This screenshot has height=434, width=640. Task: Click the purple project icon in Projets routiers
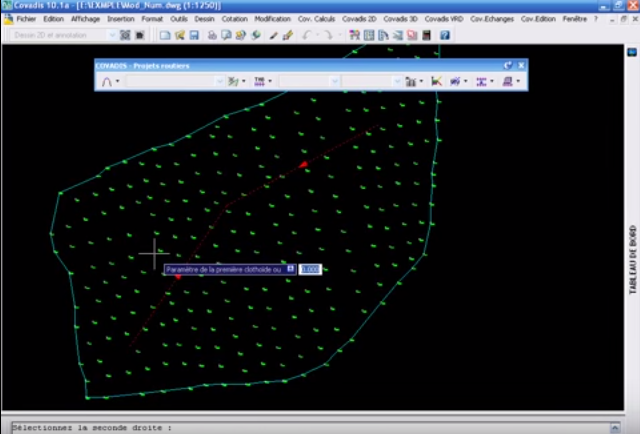pyautogui.click(x=455, y=82)
